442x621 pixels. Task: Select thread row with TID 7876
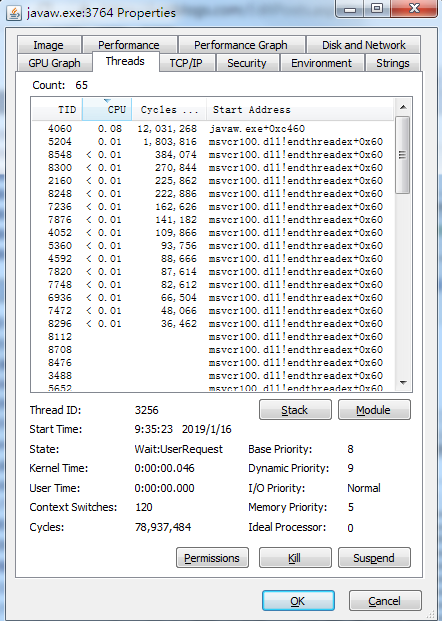(x=213, y=220)
